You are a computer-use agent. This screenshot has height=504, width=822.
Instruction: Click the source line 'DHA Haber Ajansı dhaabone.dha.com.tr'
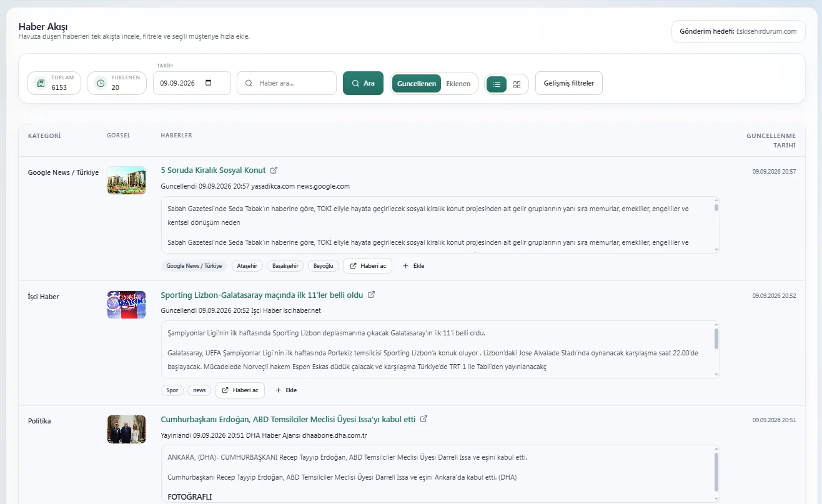coord(307,435)
